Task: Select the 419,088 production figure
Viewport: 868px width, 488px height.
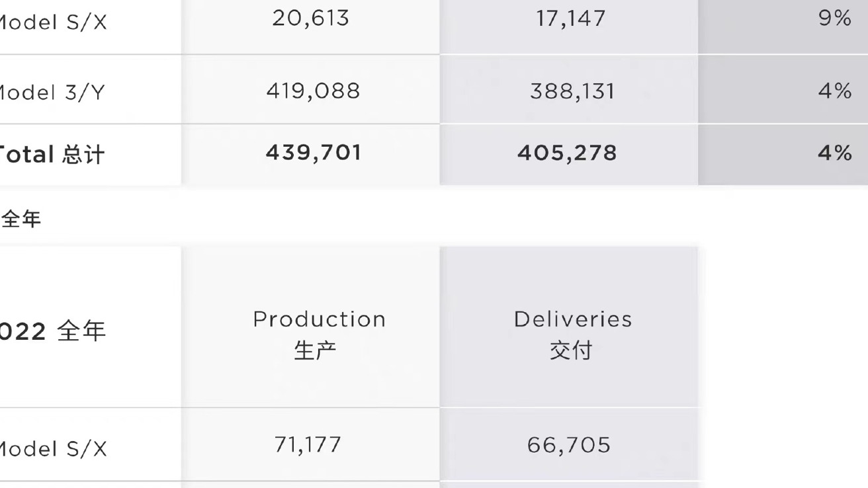Action: 313,91
